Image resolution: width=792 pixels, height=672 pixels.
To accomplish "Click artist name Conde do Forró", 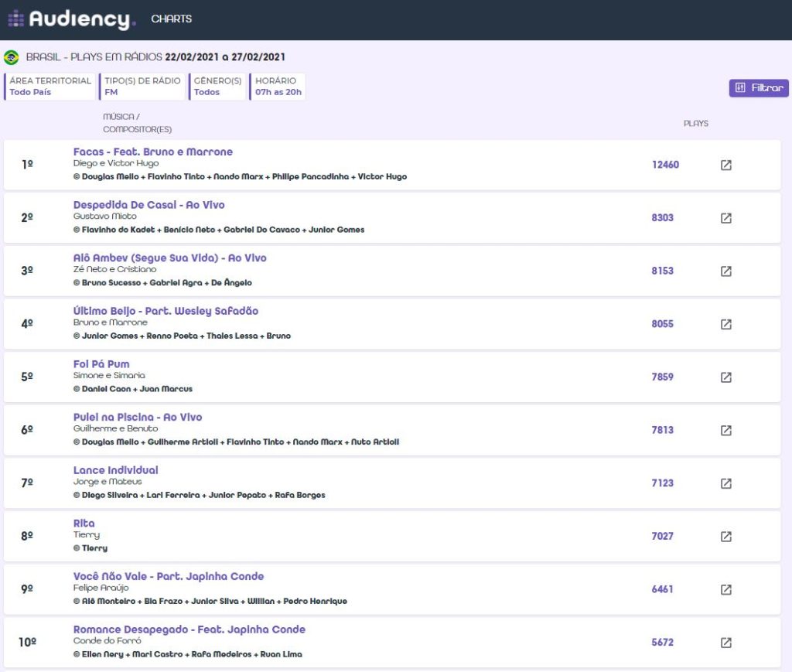I will click(107, 641).
